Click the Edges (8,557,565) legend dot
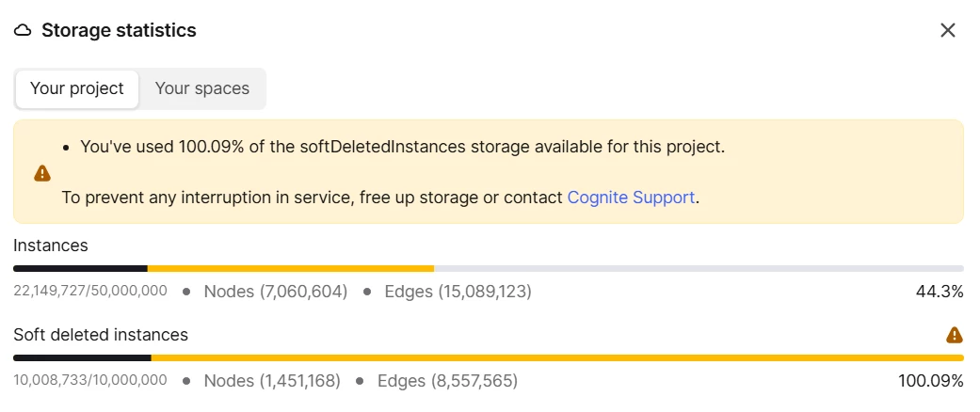980x412 pixels. coord(360,381)
